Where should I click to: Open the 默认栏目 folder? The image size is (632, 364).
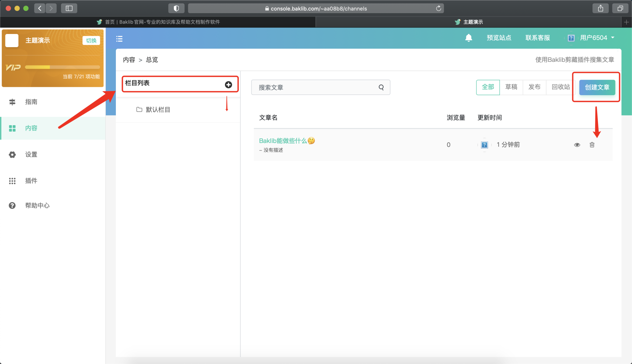point(158,110)
